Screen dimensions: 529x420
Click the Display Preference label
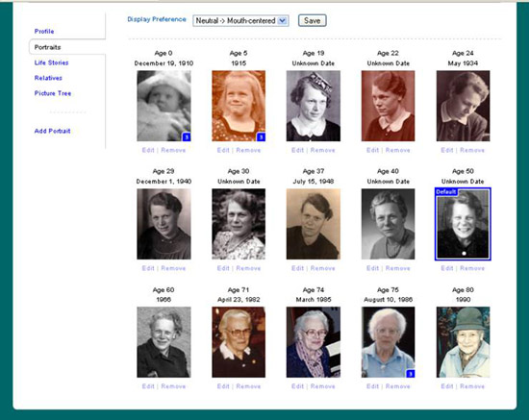pos(157,19)
